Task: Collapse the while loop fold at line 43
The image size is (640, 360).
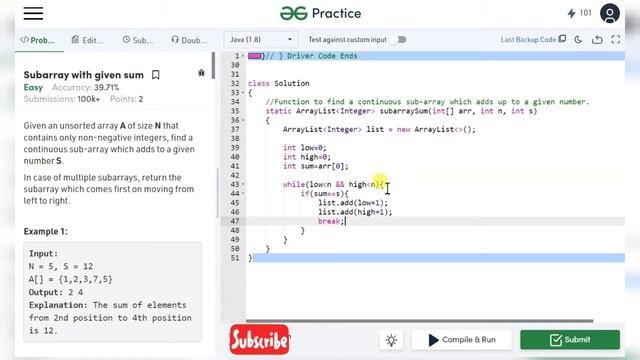Action: pos(243,184)
